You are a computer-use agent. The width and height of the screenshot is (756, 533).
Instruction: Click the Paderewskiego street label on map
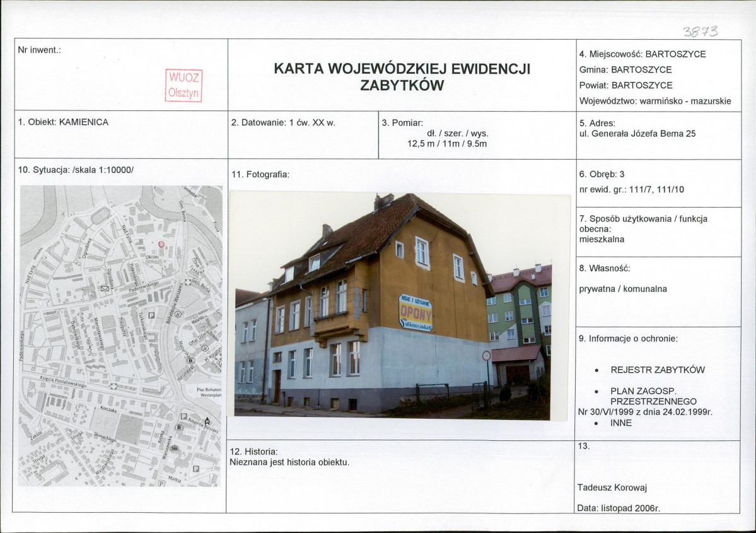pos(142,286)
